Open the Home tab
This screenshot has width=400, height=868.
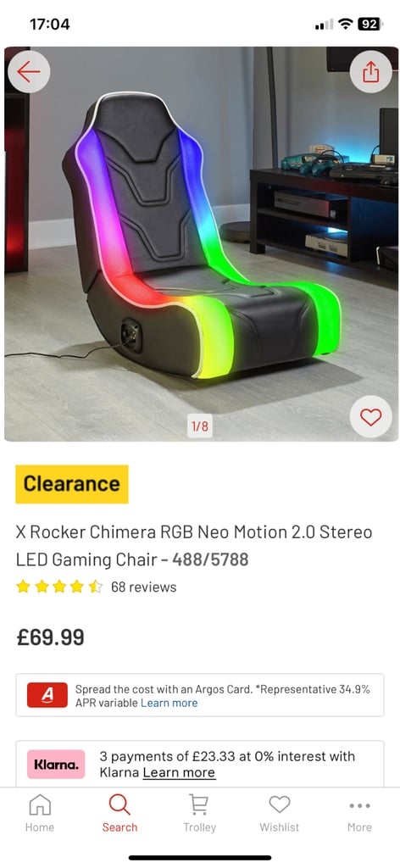[x=40, y=813]
